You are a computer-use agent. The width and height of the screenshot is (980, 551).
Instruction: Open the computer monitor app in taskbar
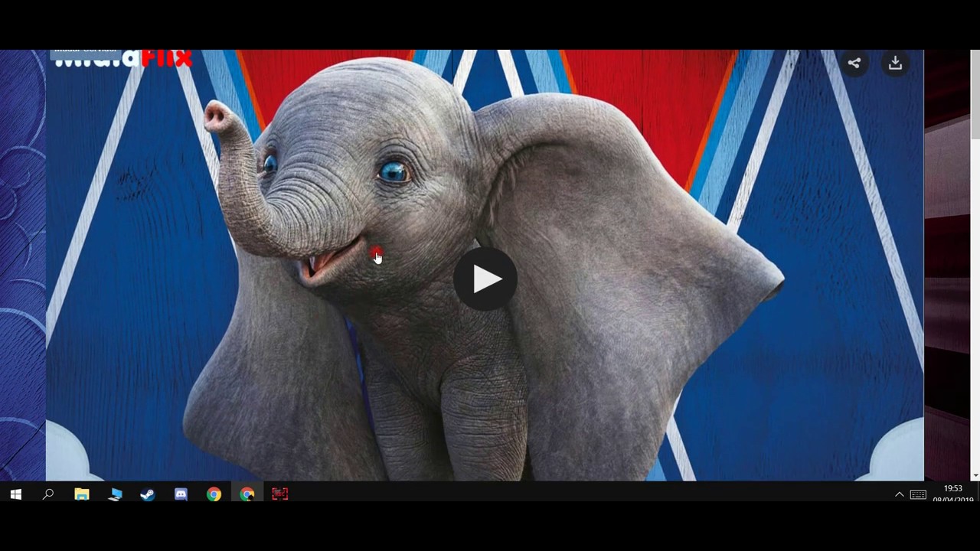point(115,494)
